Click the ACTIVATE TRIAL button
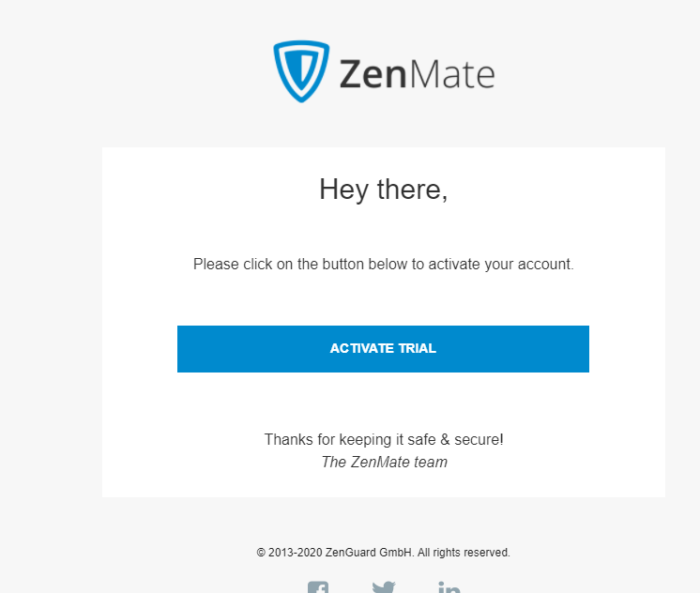 click(383, 349)
